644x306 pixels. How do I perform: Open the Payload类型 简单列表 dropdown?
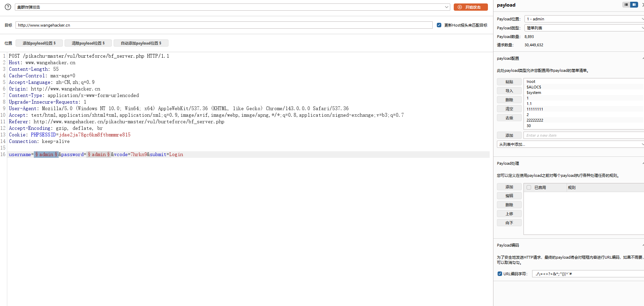(x=584, y=28)
